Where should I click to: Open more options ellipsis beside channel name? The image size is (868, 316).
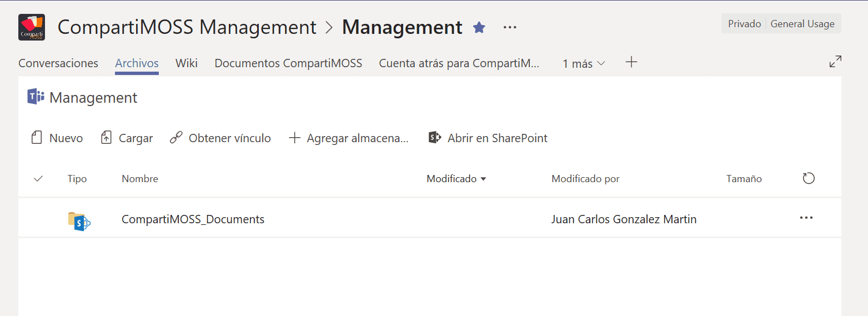[x=510, y=27]
